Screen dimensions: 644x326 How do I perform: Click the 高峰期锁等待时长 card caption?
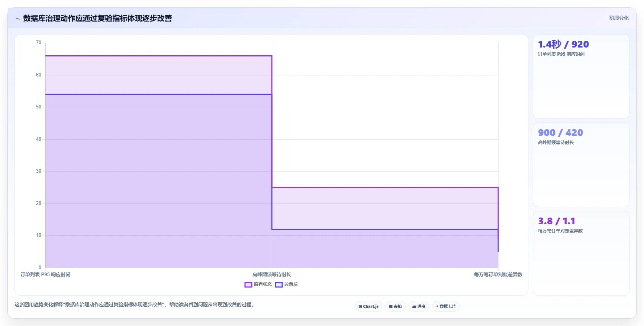click(x=556, y=143)
